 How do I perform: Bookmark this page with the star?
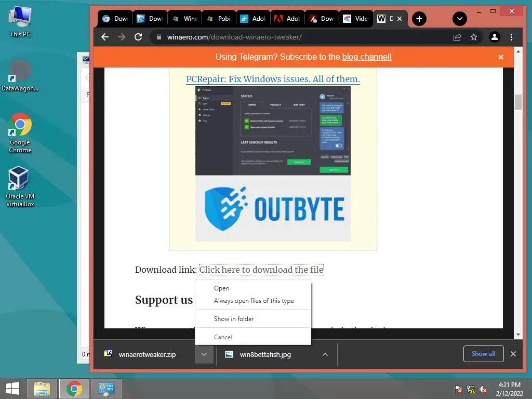click(474, 37)
